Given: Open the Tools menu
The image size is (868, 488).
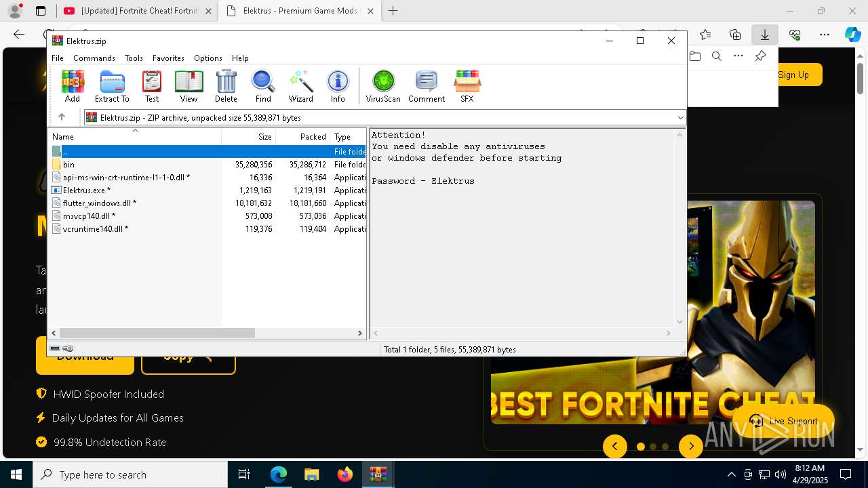Looking at the screenshot, I should click(134, 58).
